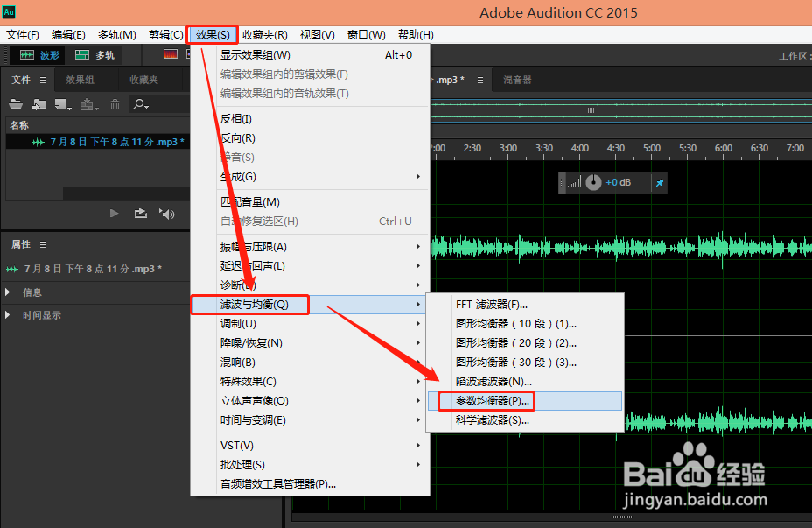Select FFT 滤波器(F)... effect

coord(525,305)
